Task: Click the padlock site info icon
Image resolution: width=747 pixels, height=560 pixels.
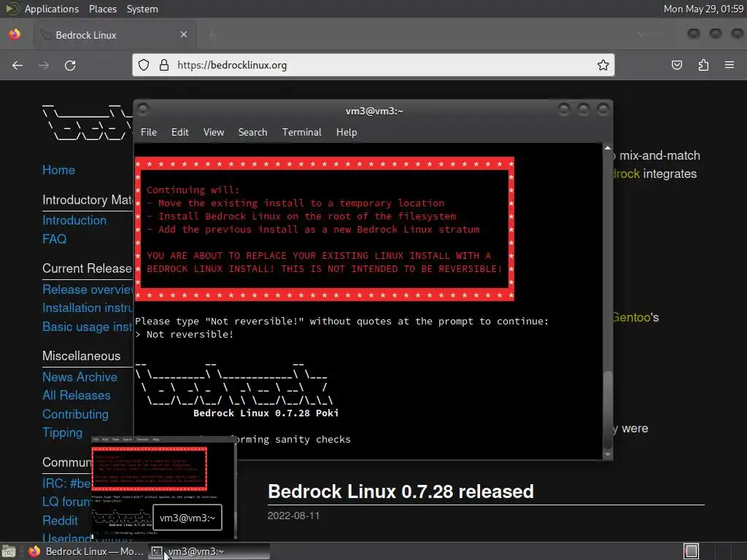Action: pyautogui.click(x=164, y=65)
